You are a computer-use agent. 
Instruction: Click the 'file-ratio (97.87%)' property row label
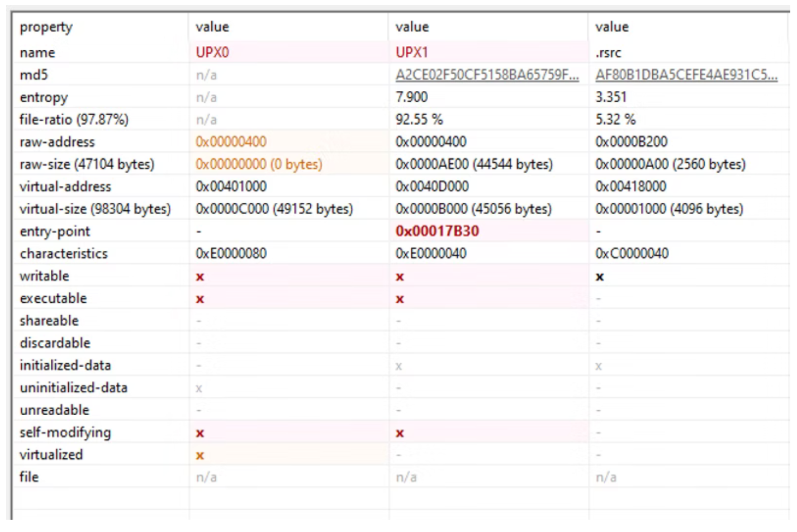pos(74,120)
